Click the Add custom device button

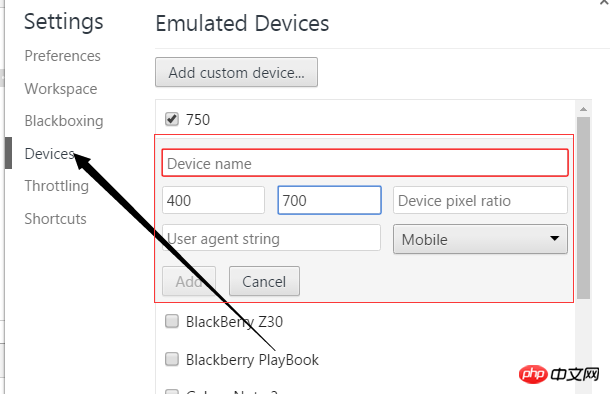pos(236,72)
